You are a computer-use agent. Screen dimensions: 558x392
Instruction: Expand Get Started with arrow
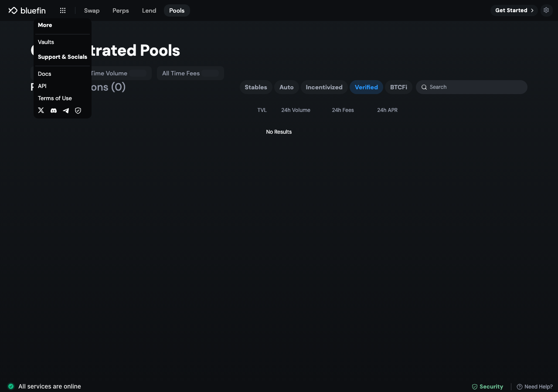[x=514, y=10]
